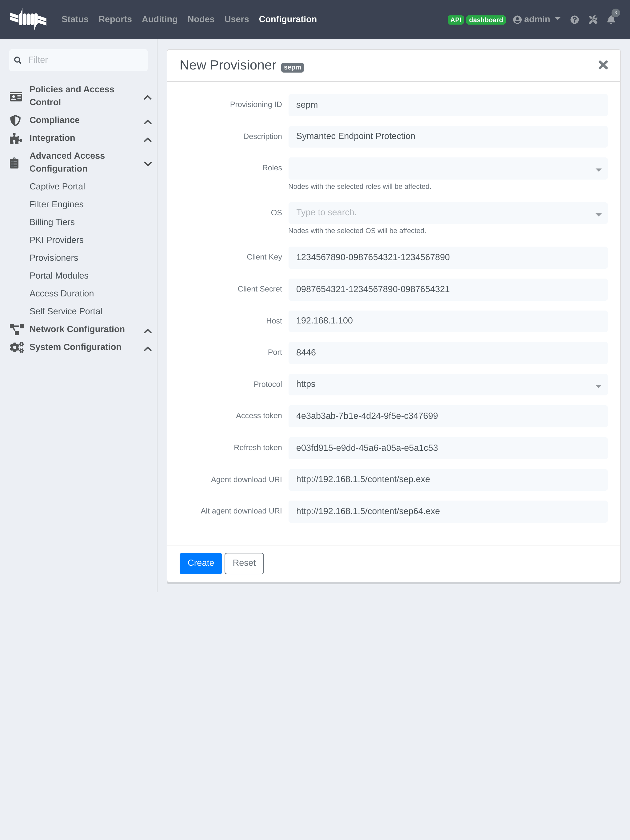Click the Network Configuration section icon
The image size is (630, 840).
(x=16, y=329)
